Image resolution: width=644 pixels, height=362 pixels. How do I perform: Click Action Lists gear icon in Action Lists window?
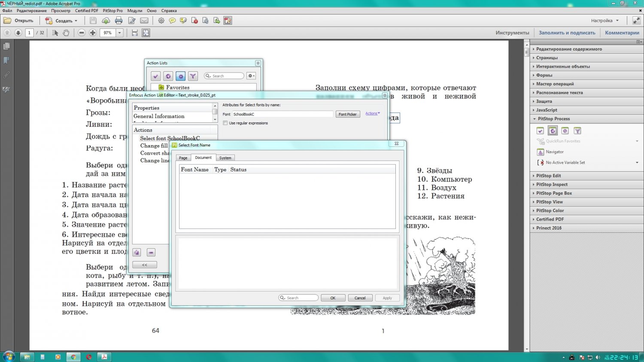pos(181,76)
